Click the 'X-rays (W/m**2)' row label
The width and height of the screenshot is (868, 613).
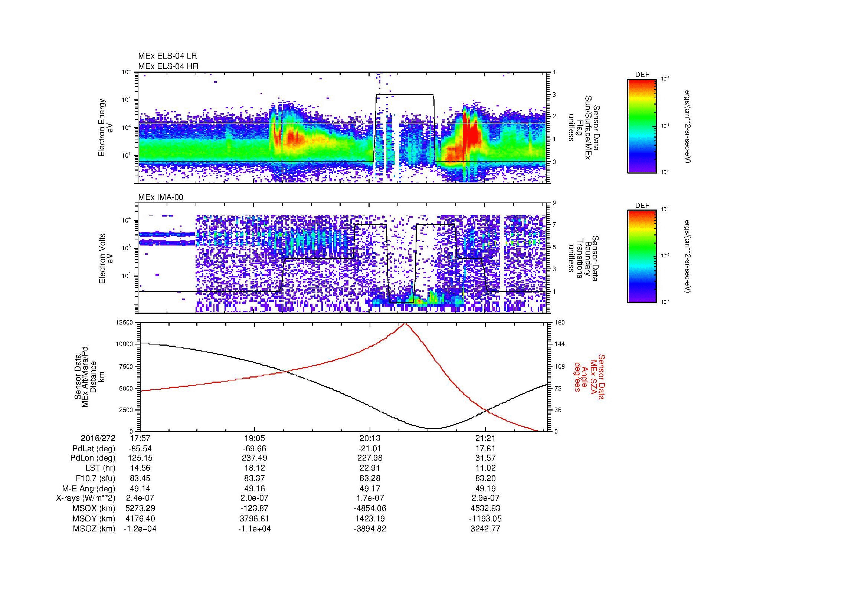pyautogui.click(x=85, y=498)
